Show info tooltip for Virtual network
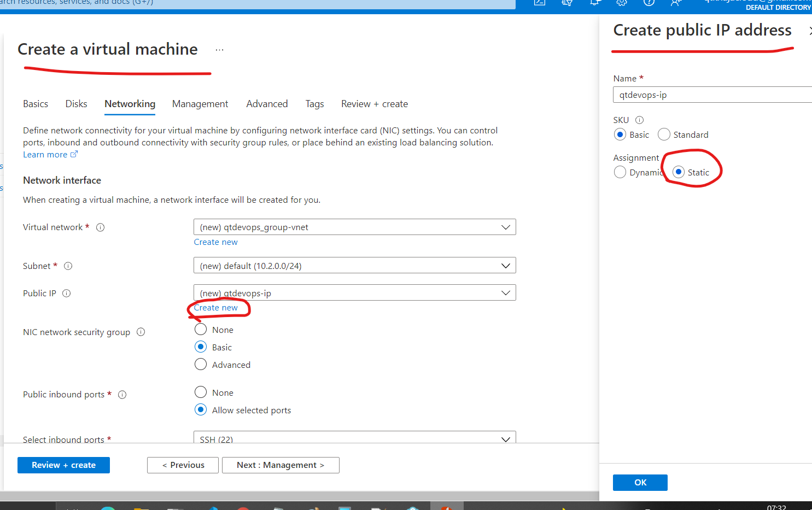The height and width of the screenshot is (510, 812). [x=101, y=227]
